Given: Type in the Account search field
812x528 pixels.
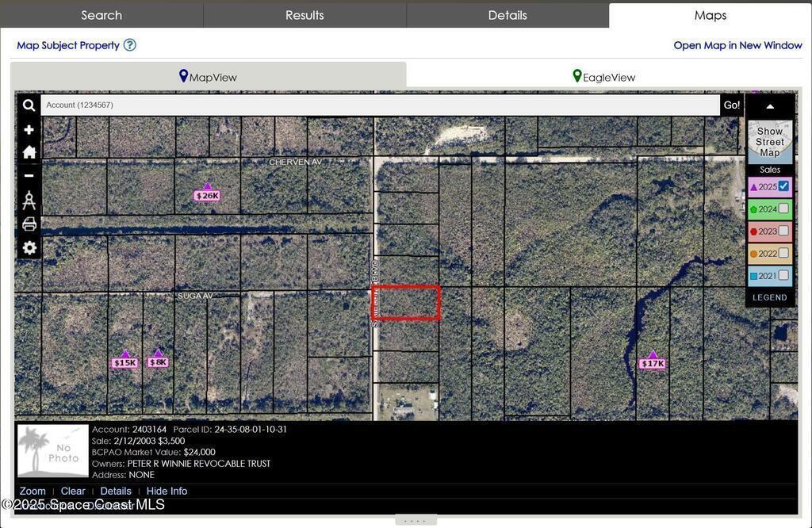Looking at the screenshot, I should click(380, 105).
